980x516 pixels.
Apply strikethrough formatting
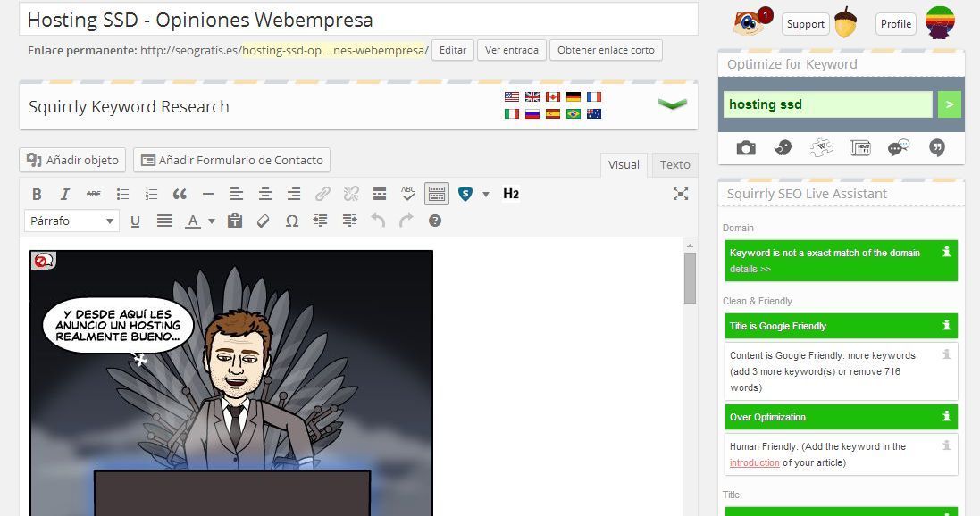click(94, 195)
